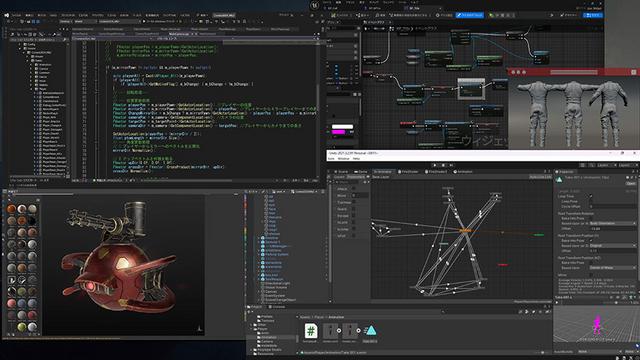Switch to the Console tab in Unity
This screenshot has height=360, width=640.
coord(278,307)
